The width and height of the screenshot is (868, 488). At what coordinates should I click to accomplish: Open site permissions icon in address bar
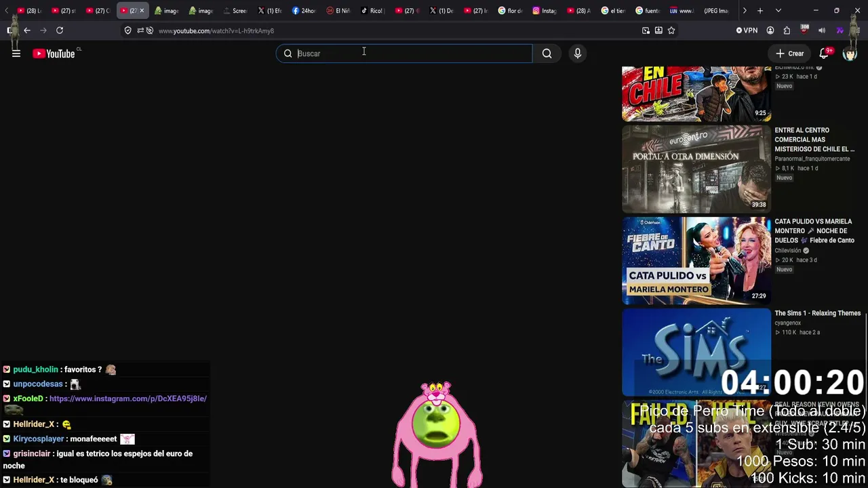click(x=140, y=30)
